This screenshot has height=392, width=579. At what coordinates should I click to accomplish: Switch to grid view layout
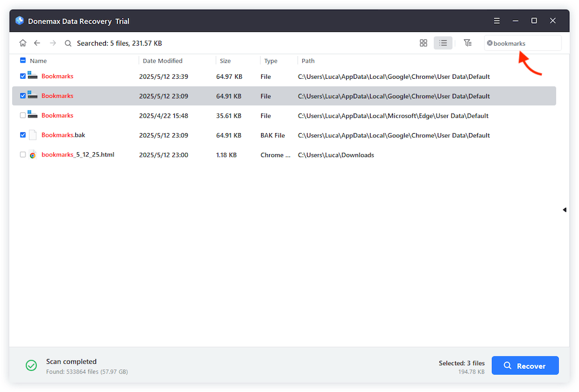pyautogui.click(x=423, y=43)
